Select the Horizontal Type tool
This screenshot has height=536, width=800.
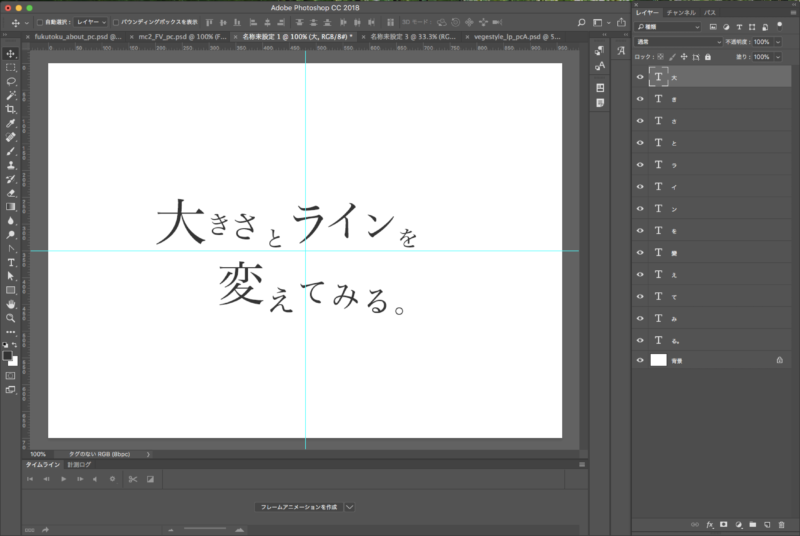pyautogui.click(x=11, y=263)
